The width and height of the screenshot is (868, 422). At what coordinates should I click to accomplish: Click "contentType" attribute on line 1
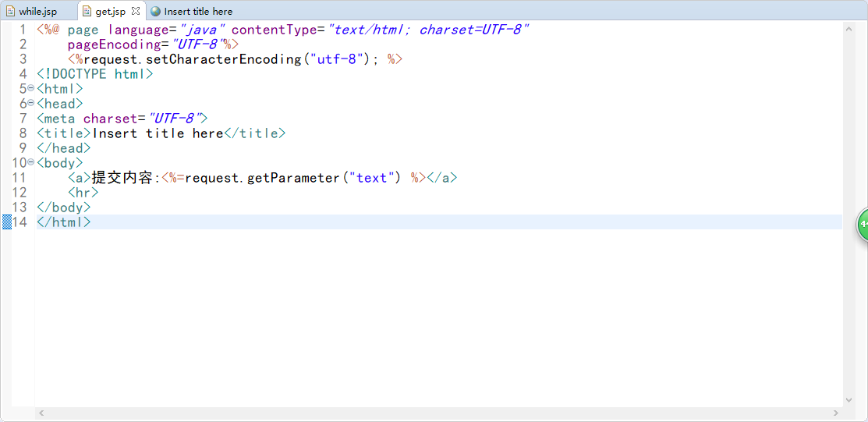(274, 30)
